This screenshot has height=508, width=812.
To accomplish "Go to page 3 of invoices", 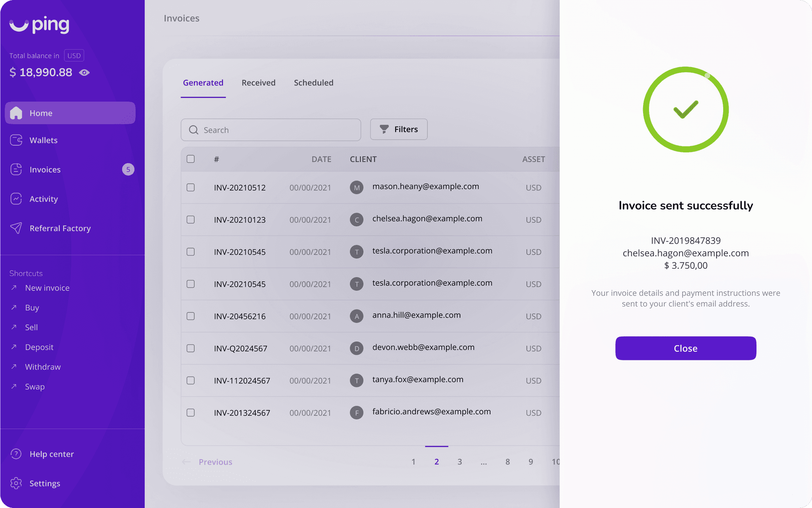I will tap(460, 462).
